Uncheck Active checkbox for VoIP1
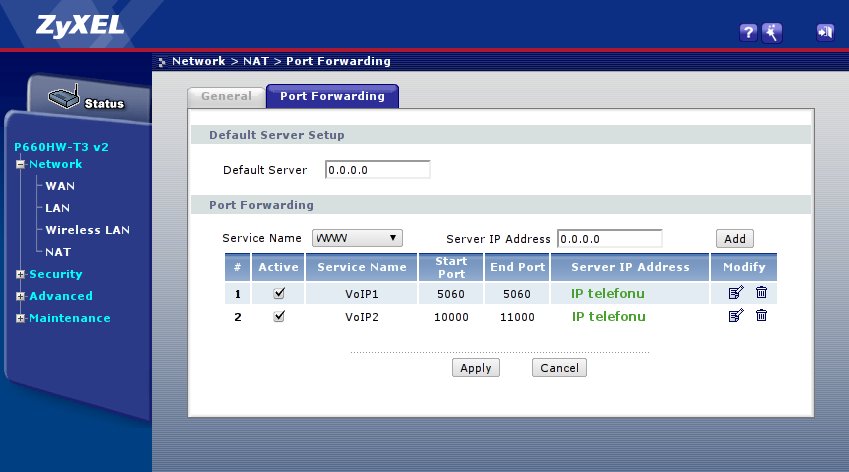849x472 pixels. click(279, 293)
